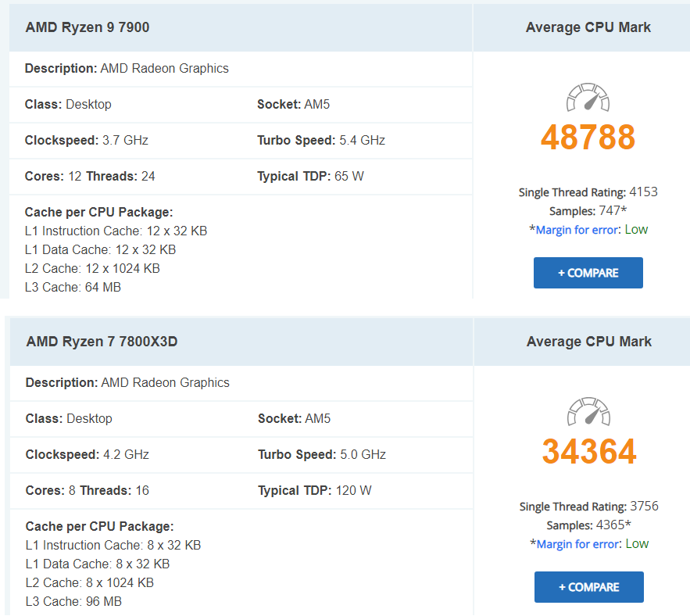Open Margin for error link under Samples 747
The width and height of the screenshot is (690, 616).
(x=577, y=230)
